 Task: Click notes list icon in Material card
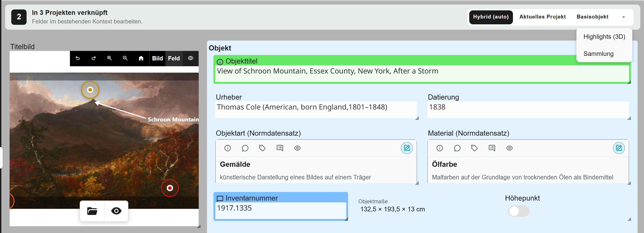[492, 148]
